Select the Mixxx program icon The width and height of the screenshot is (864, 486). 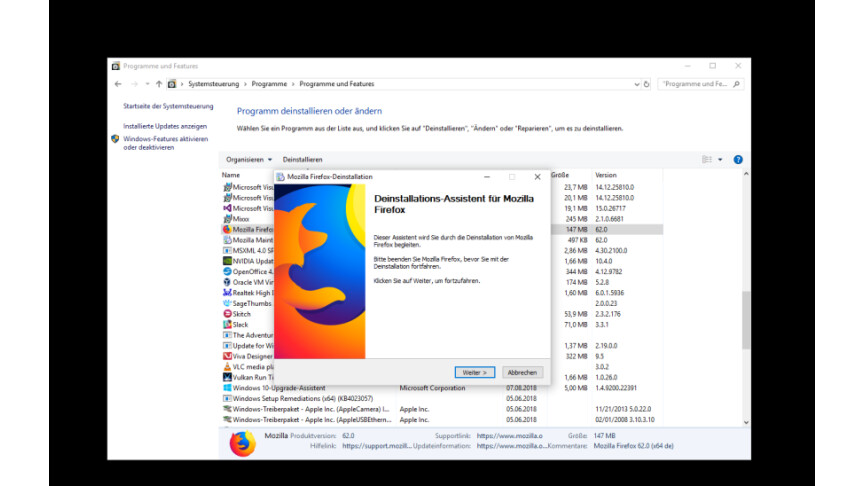coord(227,219)
